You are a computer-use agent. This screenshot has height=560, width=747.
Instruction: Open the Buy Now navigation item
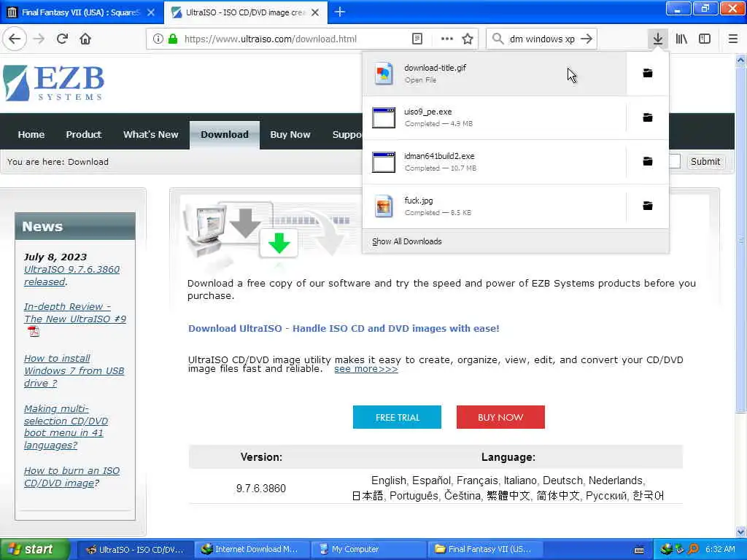point(290,135)
